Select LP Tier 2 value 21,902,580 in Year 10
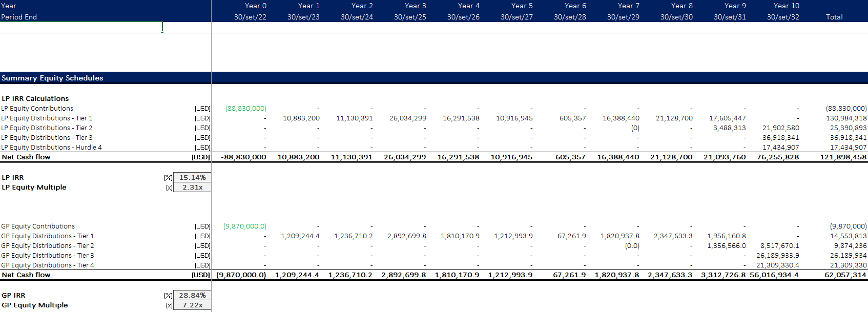Screen dimensions: 868x312 coord(781,128)
